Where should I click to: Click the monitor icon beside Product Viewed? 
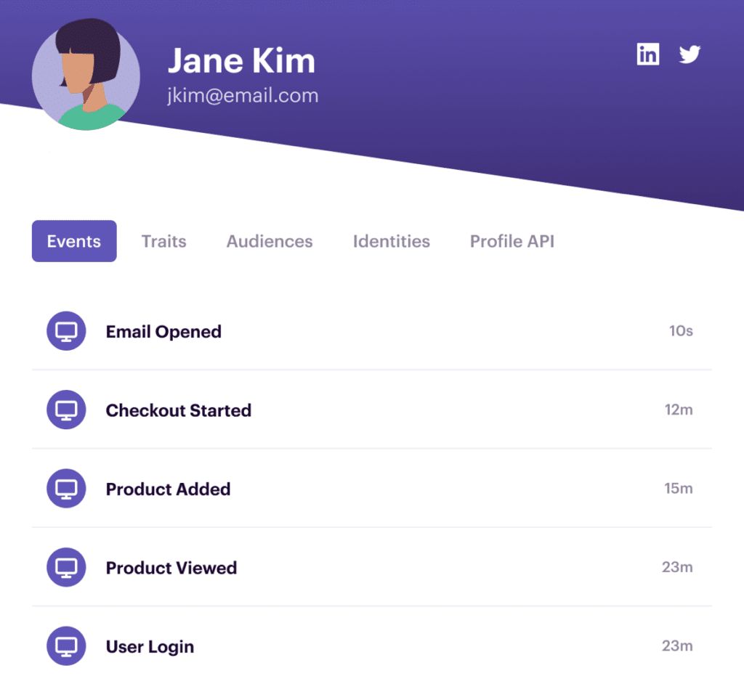click(x=66, y=567)
